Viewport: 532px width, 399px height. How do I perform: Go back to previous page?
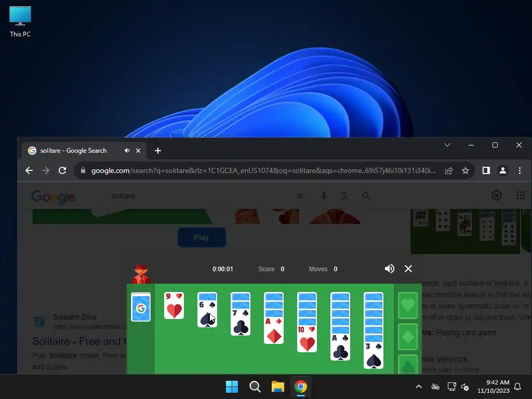click(29, 170)
